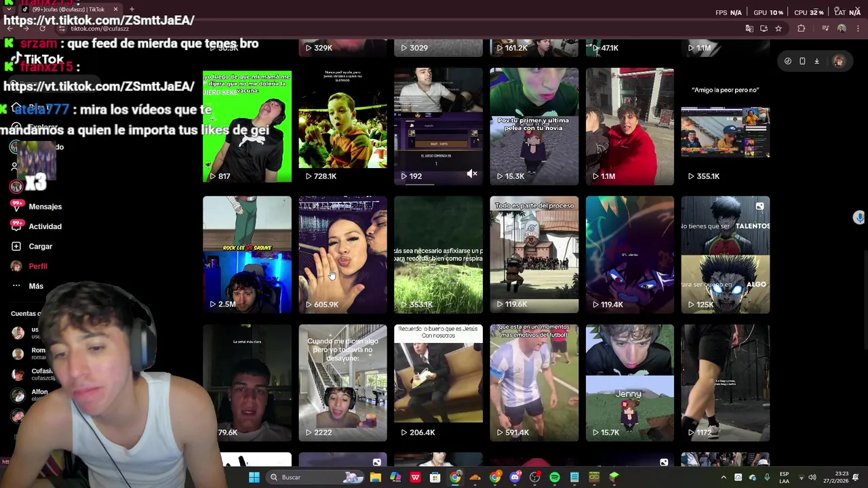The width and height of the screenshot is (868, 488).
Task: Reload the TikTok page
Action: pyautogui.click(x=42, y=28)
